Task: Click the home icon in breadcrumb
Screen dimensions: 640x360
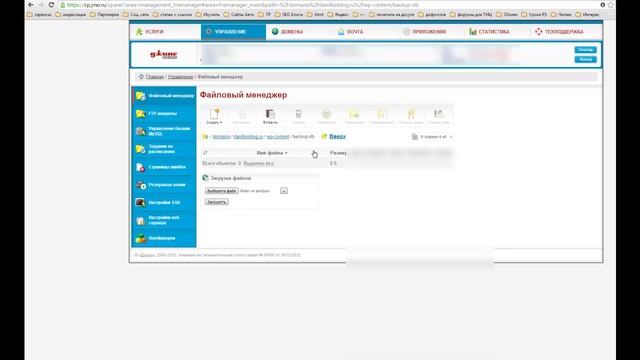Action: [x=141, y=77]
